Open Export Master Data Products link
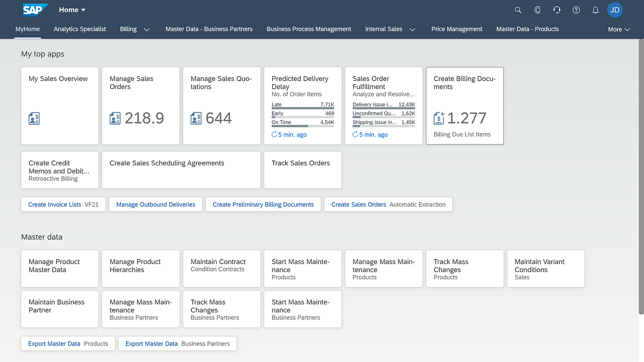The image size is (644, 362). tap(68, 344)
